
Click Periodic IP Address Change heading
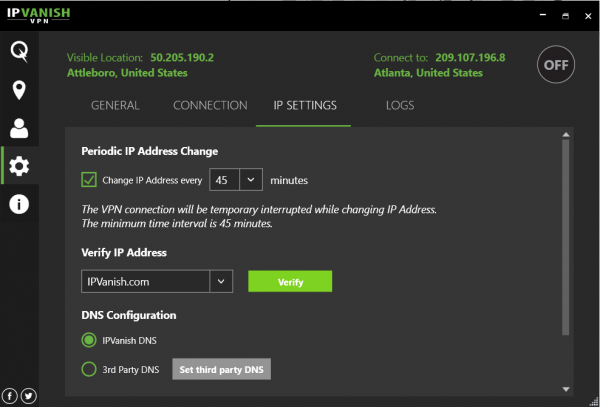point(150,151)
